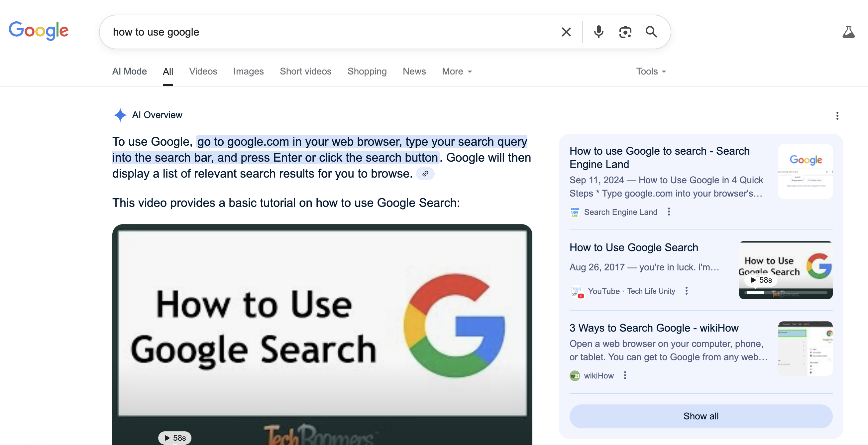Clear the search query with X icon

point(566,32)
